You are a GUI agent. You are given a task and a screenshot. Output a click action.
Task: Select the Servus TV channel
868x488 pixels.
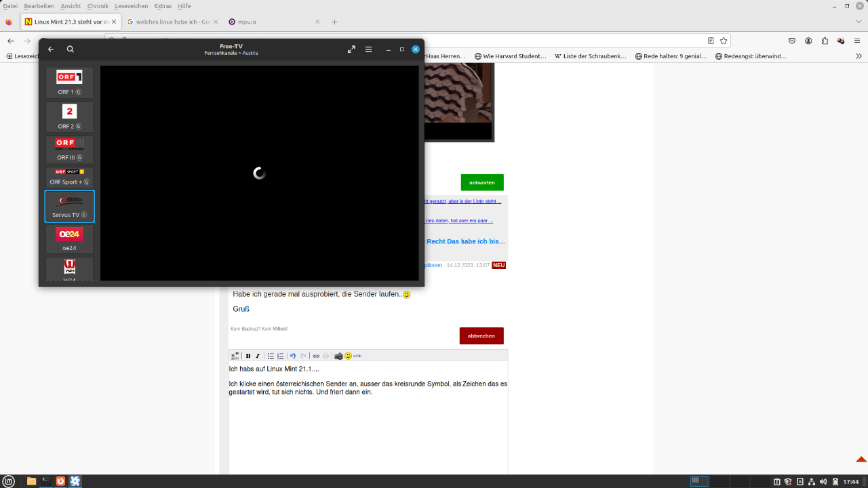[x=69, y=206]
